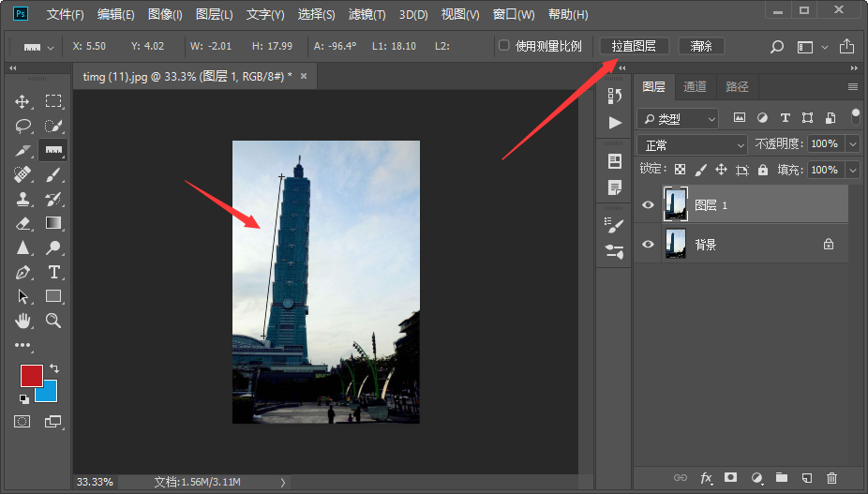Open the Brush Settings panel icon

615,225
